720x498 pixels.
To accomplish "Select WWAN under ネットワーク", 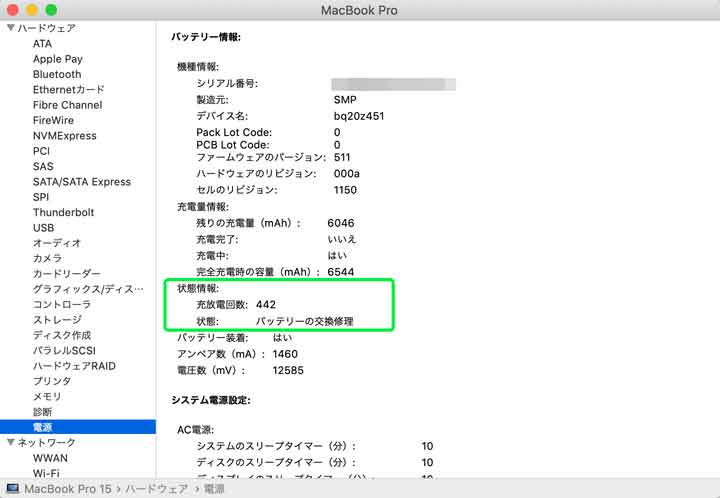I will click(50, 458).
